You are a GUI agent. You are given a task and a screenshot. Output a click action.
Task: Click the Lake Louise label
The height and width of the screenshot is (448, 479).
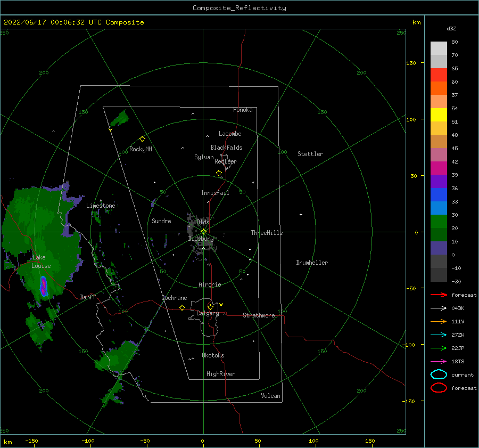point(41,262)
